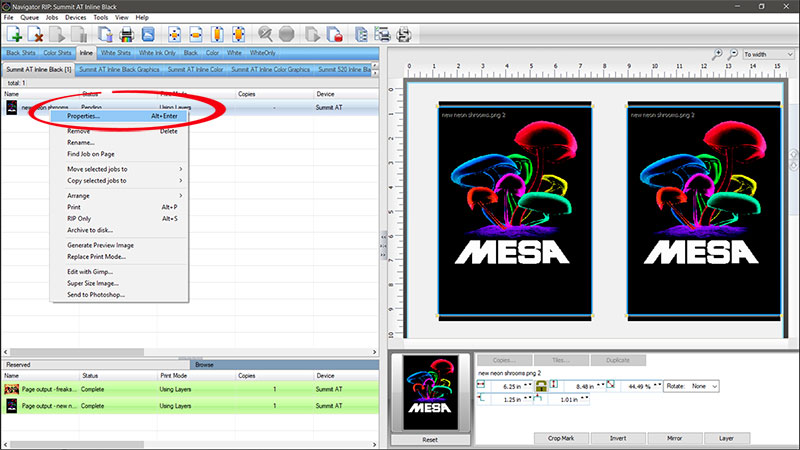The height and width of the screenshot is (450, 800).
Task: Click the color printer icon in toolbar
Action: [127, 34]
